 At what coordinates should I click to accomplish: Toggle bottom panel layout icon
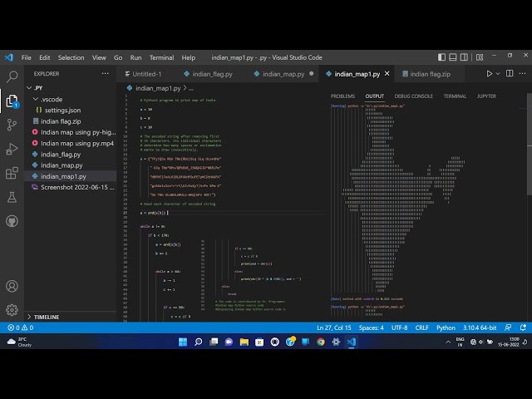pyautogui.click(x=452, y=57)
